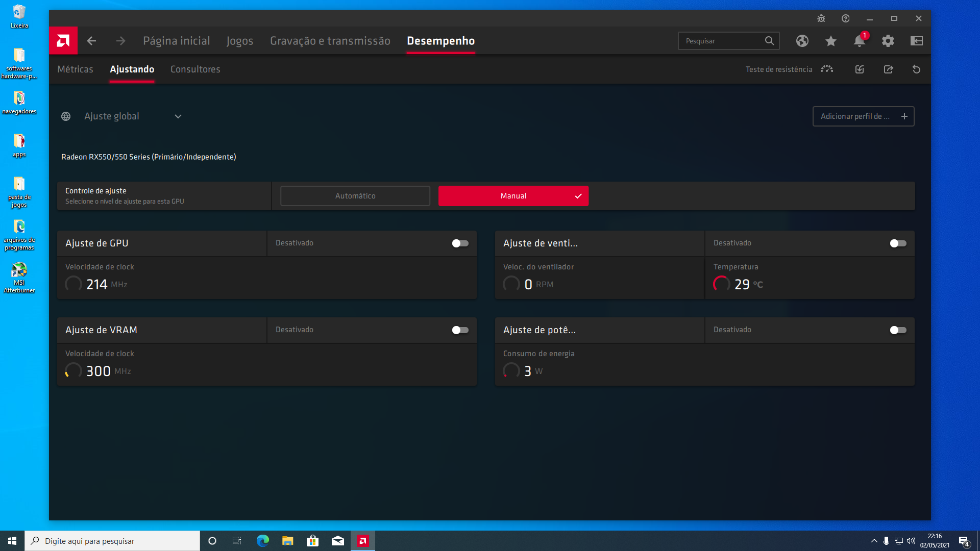This screenshot has height=551, width=980.
Task: Go back with the left arrow
Action: click(91, 41)
